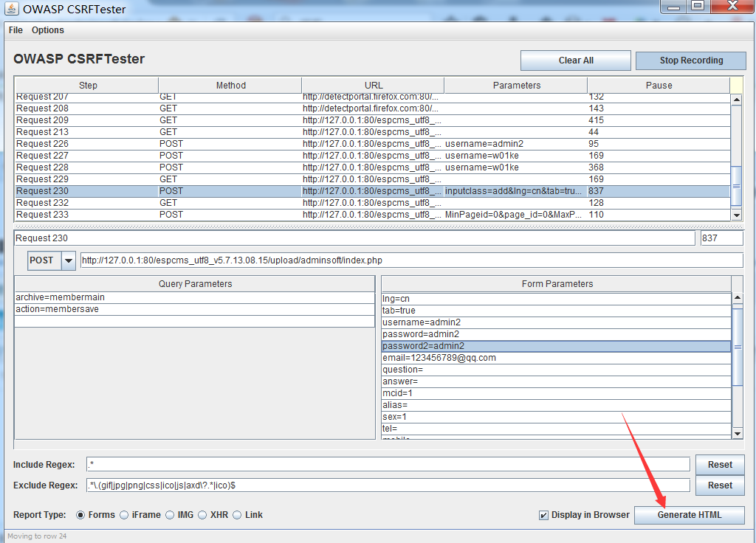Click the Include Regex input field
The height and width of the screenshot is (543, 756).
coord(388,465)
